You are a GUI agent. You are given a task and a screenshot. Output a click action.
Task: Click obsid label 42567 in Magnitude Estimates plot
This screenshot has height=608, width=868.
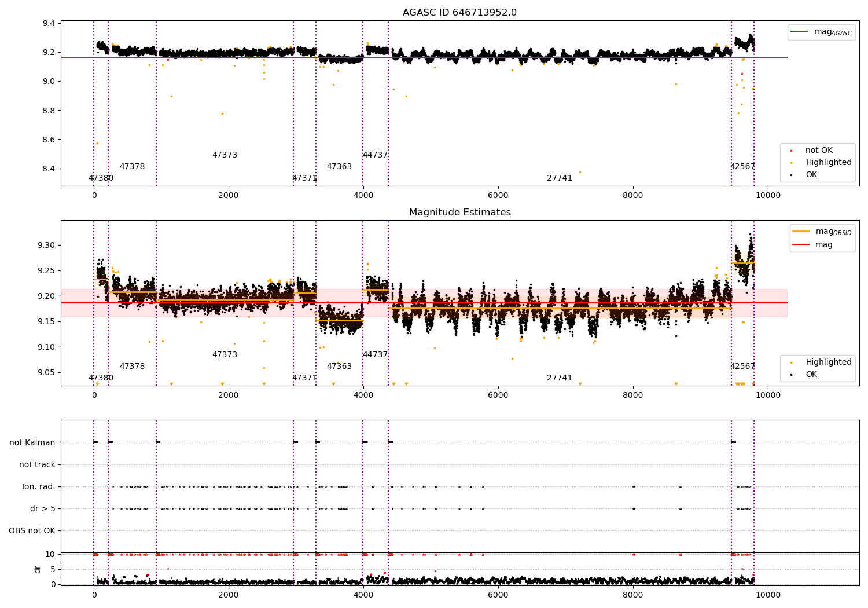point(742,367)
